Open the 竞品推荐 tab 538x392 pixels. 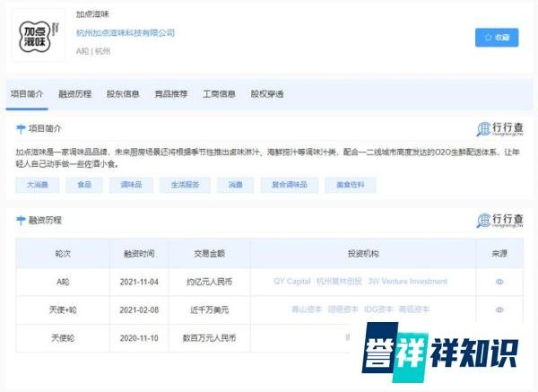[x=171, y=94]
